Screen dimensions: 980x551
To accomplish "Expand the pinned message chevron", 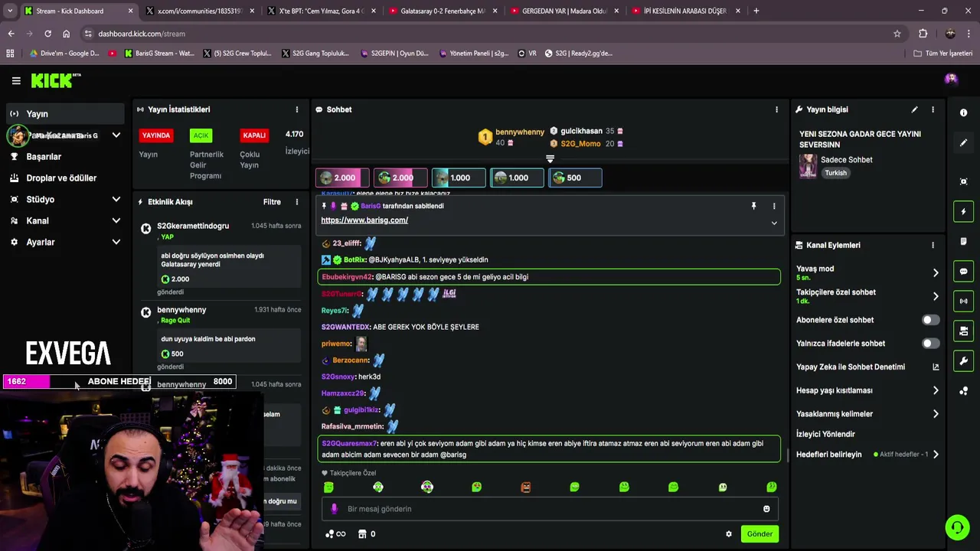I will [x=774, y=223].
